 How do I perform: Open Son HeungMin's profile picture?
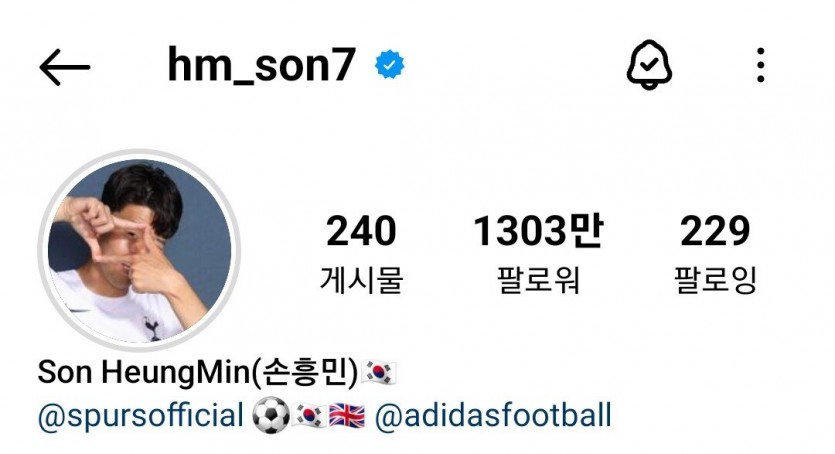click(139, 250)
